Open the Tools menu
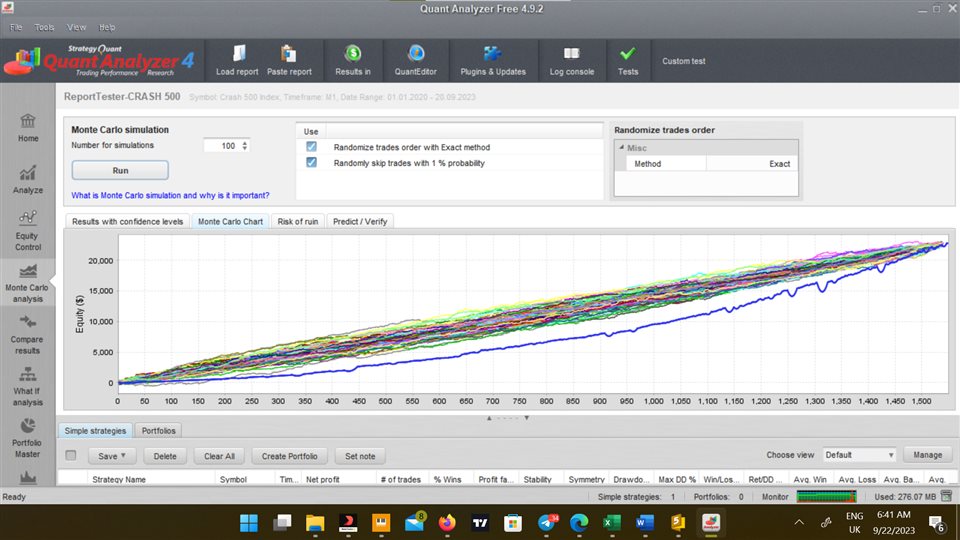 [44, 27]
